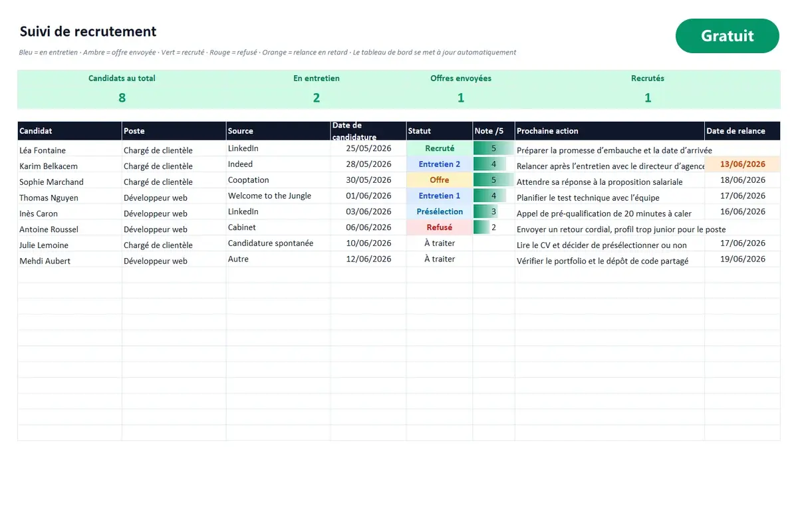The height and width of the screenshot is (532, 798).
Task: Select the Source column header
Action: click(x=279, y=131)
